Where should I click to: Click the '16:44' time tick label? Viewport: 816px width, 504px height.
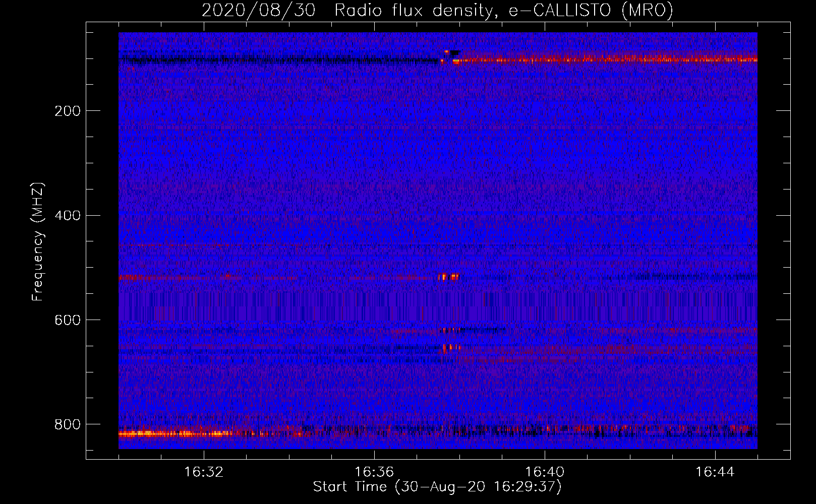[715, 472]
